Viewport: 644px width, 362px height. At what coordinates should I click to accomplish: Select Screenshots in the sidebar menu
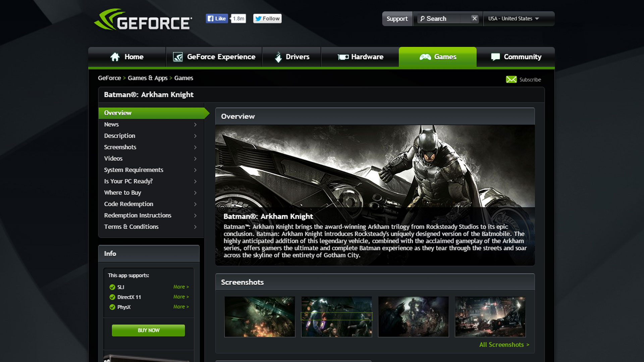point(120,147)
